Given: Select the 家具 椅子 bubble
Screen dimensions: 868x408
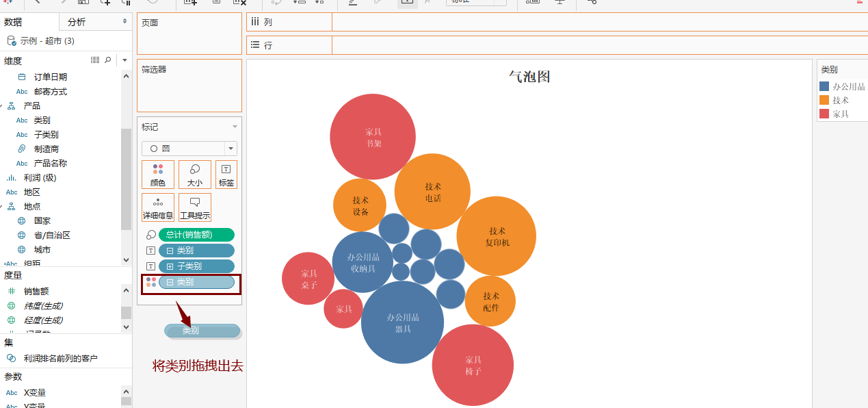Looking at the screenshot, I should (473, 365).
